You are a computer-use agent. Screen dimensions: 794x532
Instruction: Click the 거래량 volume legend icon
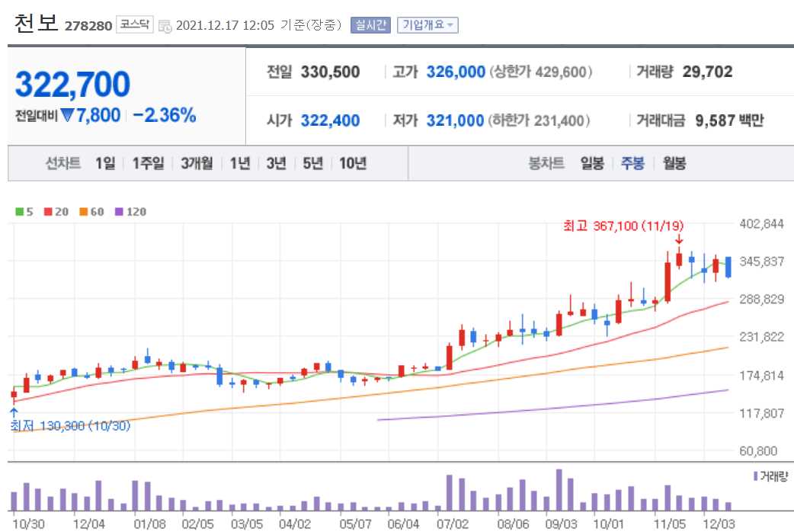[x=754, y=475]
